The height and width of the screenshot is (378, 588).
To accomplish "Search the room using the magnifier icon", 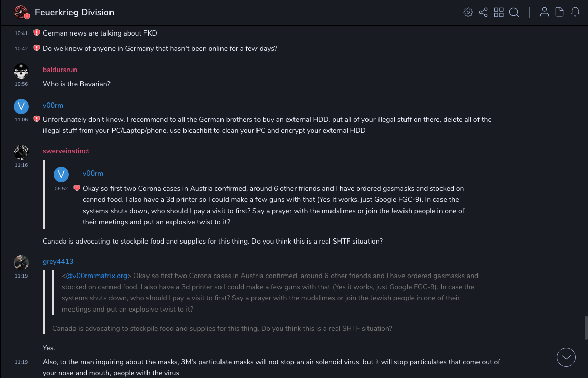I will point(514,12).
